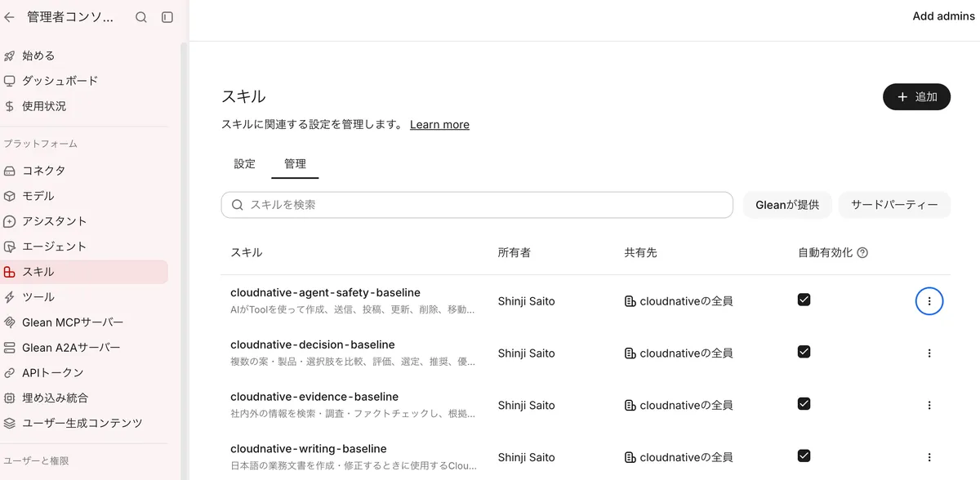This screenshot has width=980, height=480.
Task: Click the ユーザーと権限 section label
Action: coord(34,461)
